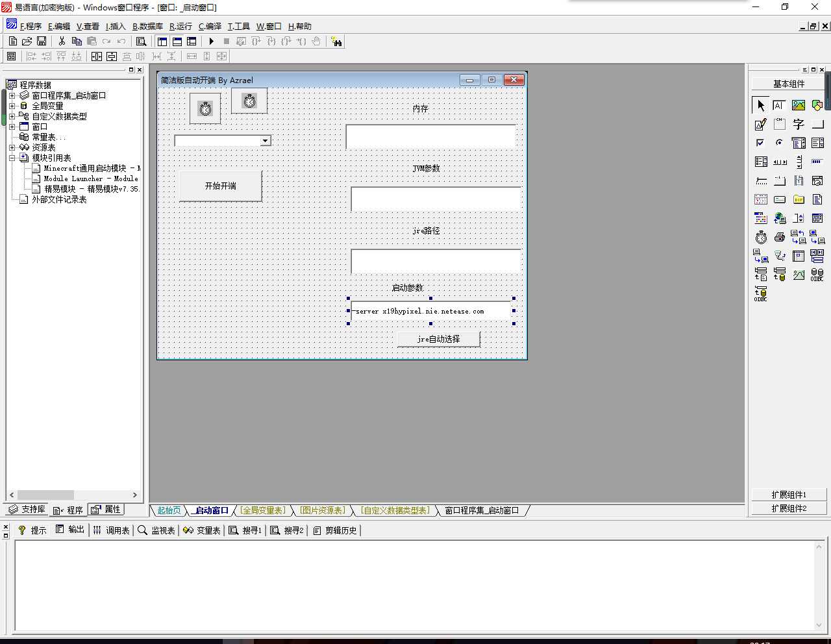The image size is (831, 644).
Task: Click the tree panel horizontal scrollbar thumb
Action: point(45,495)
